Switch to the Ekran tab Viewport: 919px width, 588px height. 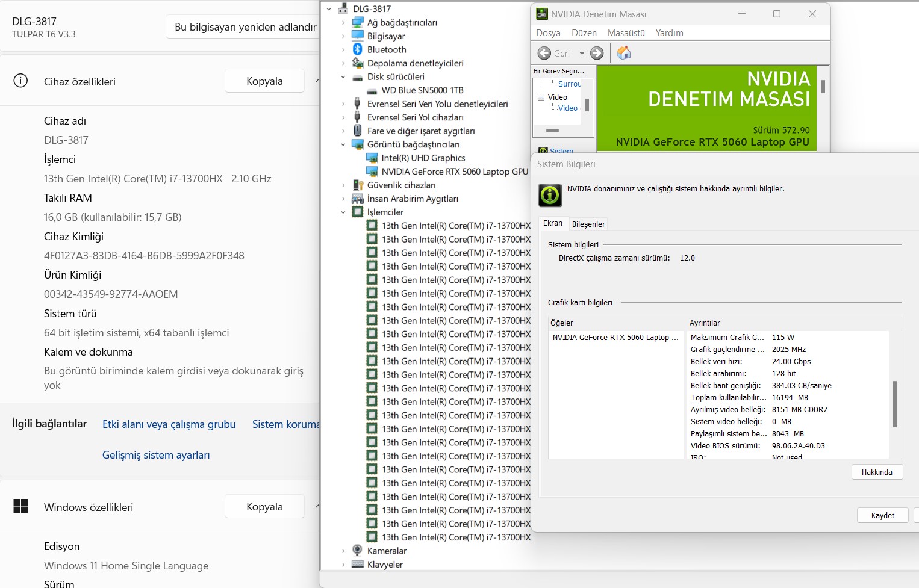(x=553, y=223)
